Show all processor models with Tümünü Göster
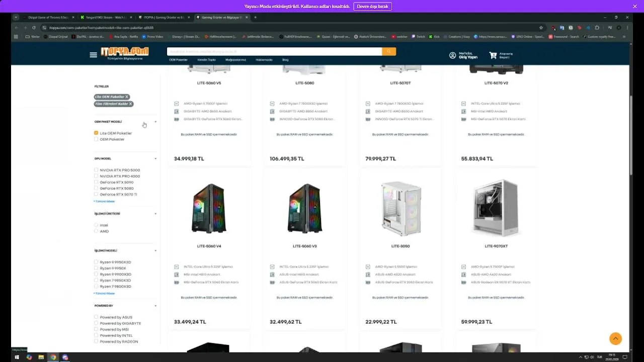The width and height of the screenshot is (644, 362). (104, 293)
